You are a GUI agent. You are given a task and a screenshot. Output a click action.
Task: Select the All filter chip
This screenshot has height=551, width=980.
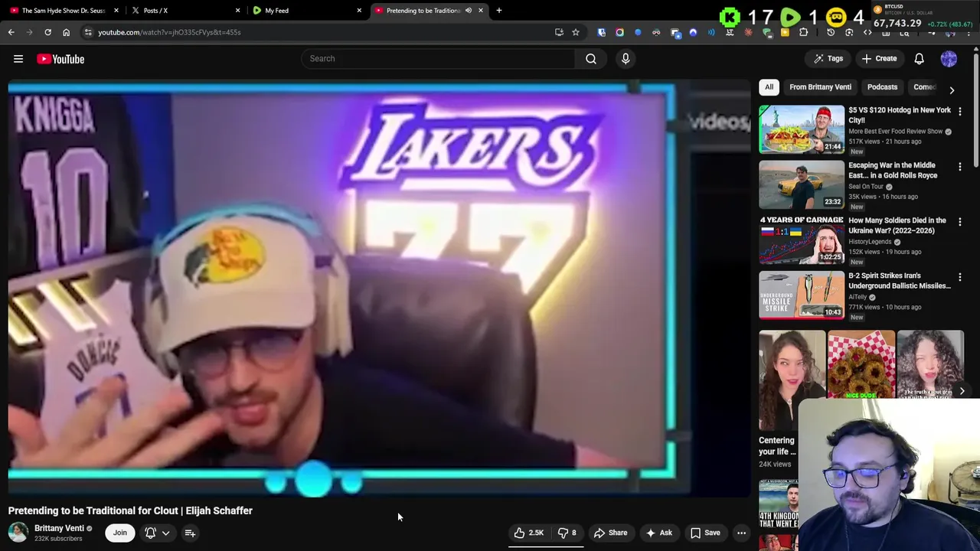(769, 87)
